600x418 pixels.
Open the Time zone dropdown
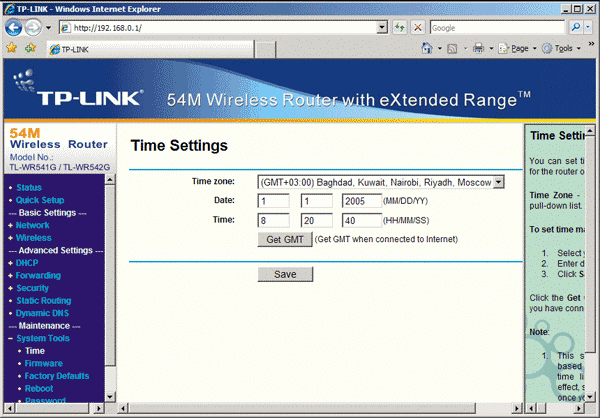(381, 182)
